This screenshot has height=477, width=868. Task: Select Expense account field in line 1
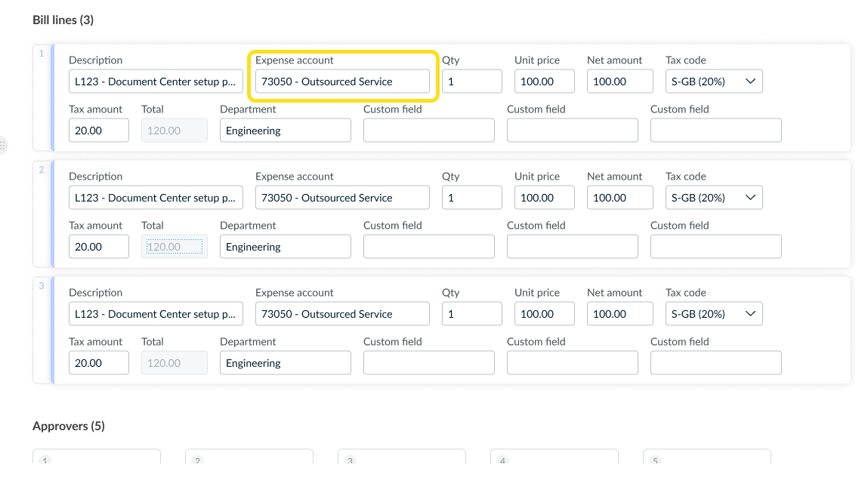(x=342, y=82)
